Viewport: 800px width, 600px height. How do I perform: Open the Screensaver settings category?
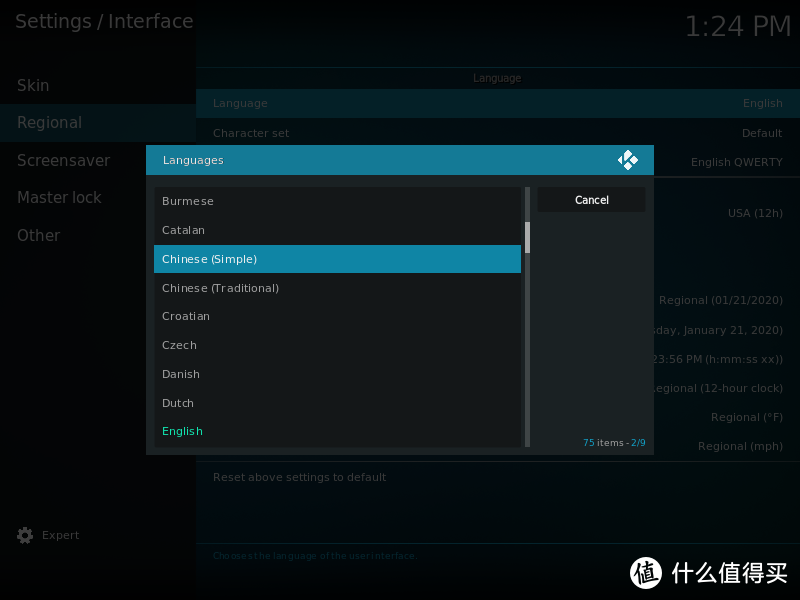(98, 160)
